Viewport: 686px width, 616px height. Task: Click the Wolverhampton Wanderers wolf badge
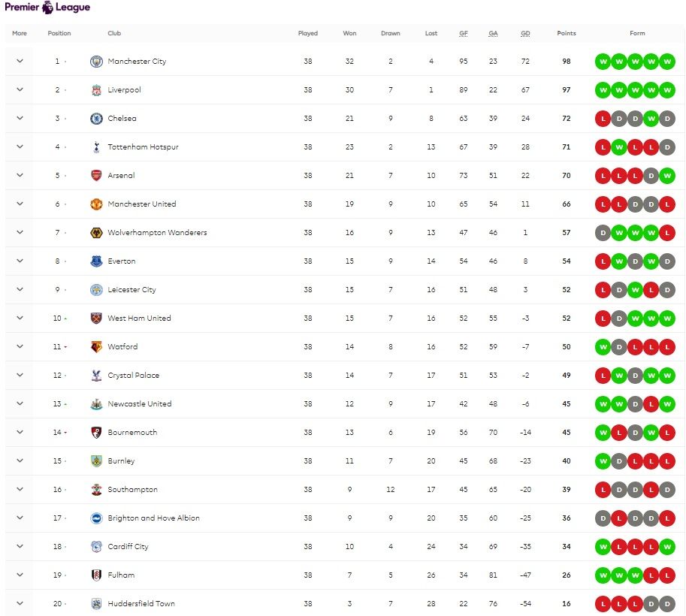coord(96,233)
